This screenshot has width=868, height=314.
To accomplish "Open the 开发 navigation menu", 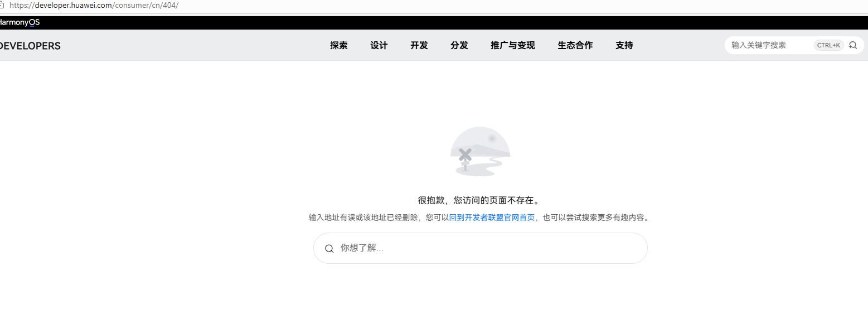I will (419, 46).
